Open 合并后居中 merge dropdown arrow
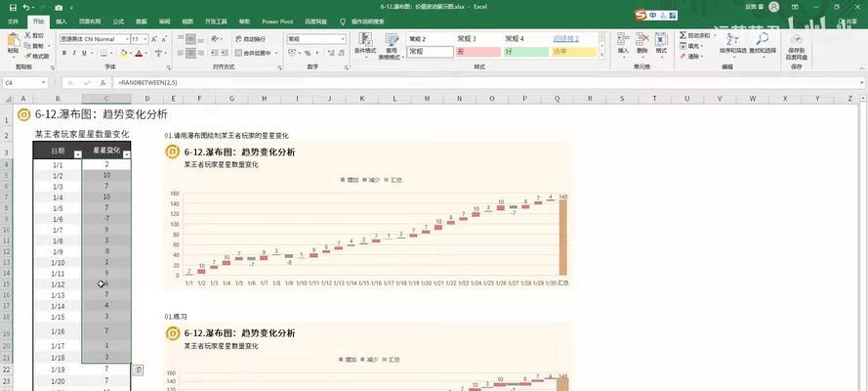The height and width of the screenshot is (391, 868). coord(276,53)
